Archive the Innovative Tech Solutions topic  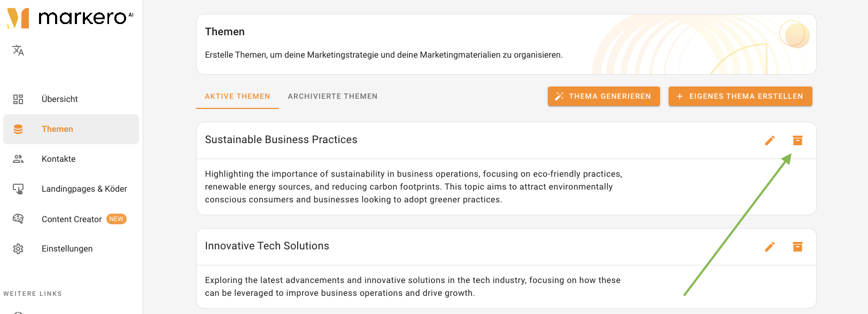coord(797,247)
